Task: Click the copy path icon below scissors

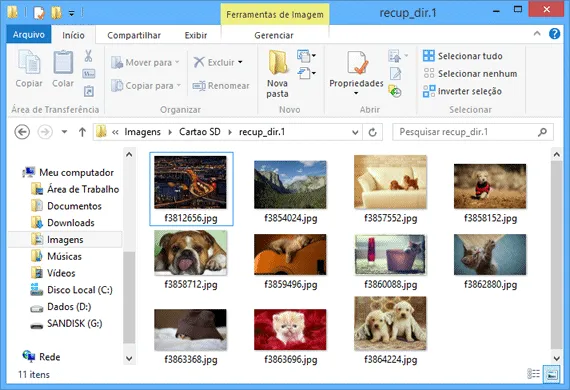Action: click(89, 74)
